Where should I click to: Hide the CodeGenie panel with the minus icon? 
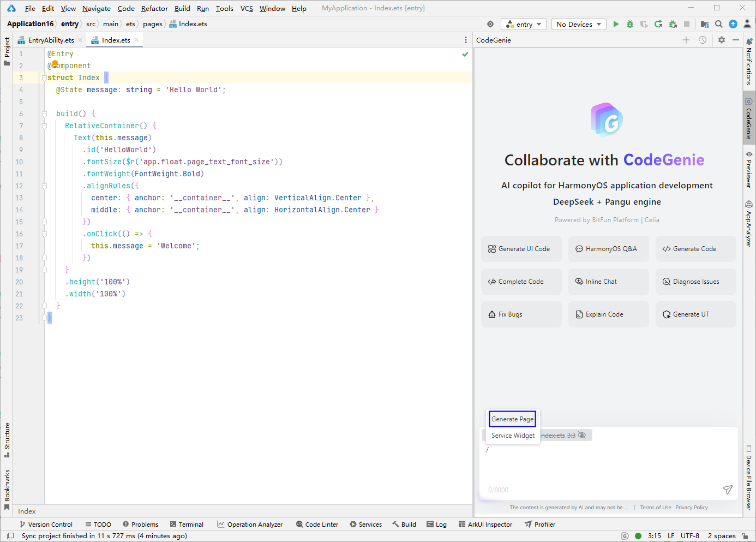tap(736, 40)
